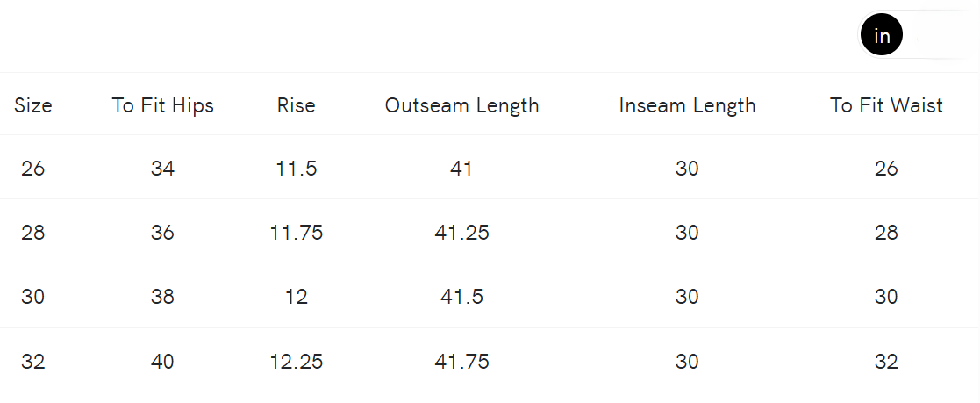Click the Size column header
The image size is (980, 403).
point(33,105)
